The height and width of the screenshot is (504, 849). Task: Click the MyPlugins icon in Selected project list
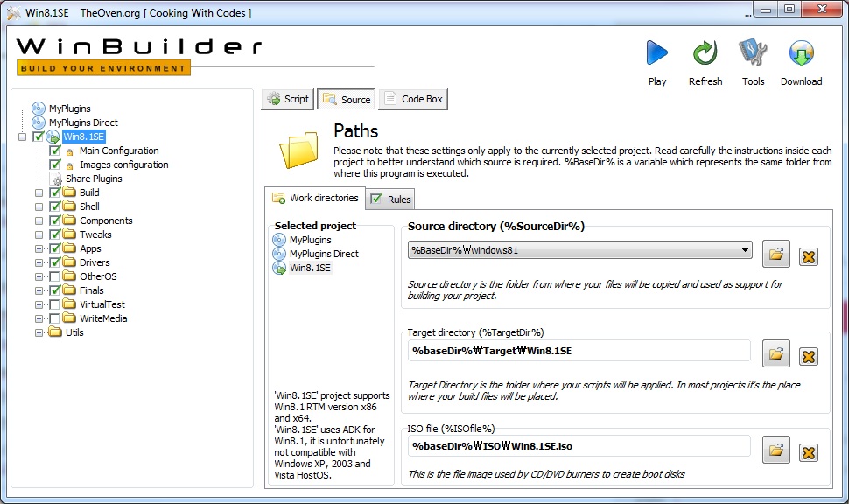tap(279, 239)
